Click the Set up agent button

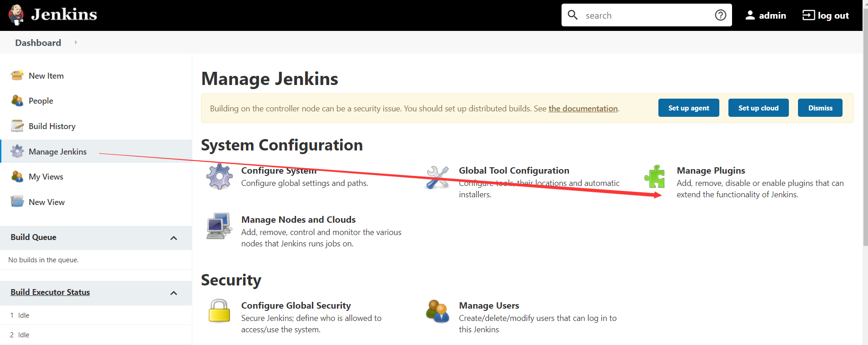688,108
